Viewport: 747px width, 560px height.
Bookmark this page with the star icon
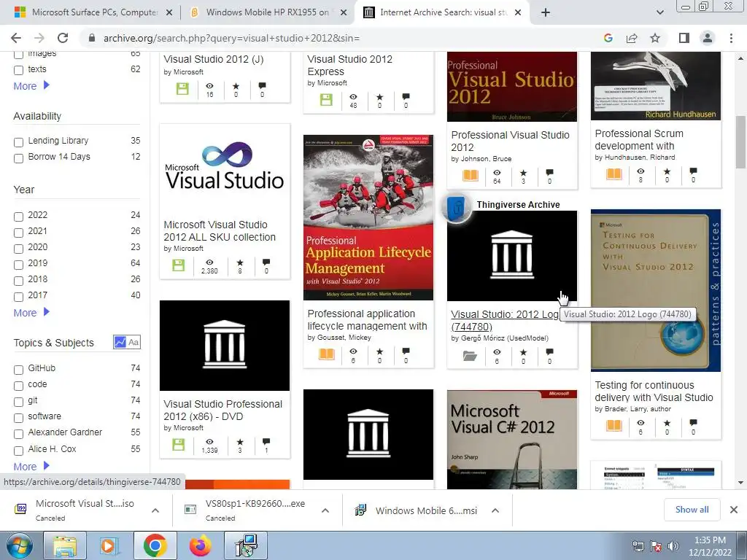655,38
